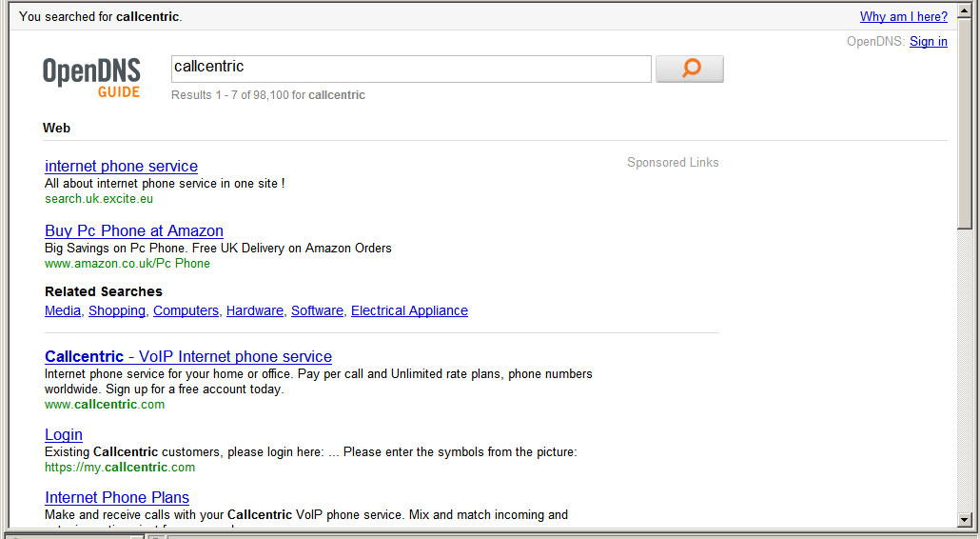
Task: Open the 'Why am I here?' link
Action: tap(903, 16)
